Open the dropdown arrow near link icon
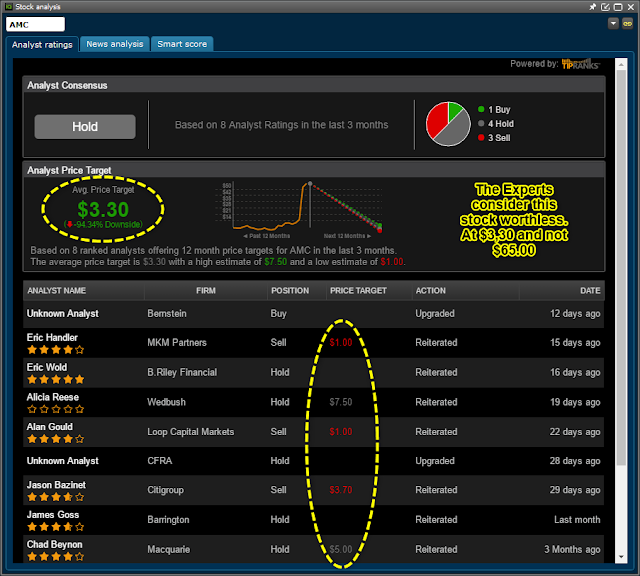 click(613, 24)
